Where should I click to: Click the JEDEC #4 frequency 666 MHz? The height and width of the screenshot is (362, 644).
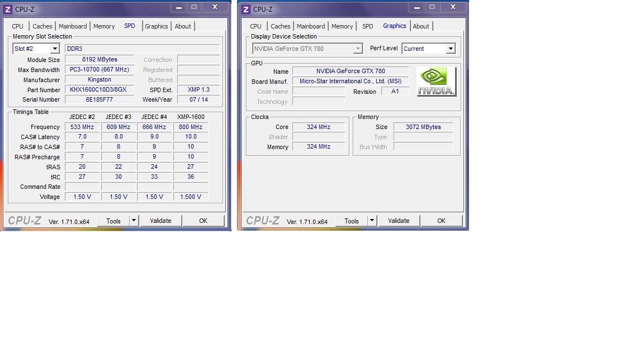[154, 127]
